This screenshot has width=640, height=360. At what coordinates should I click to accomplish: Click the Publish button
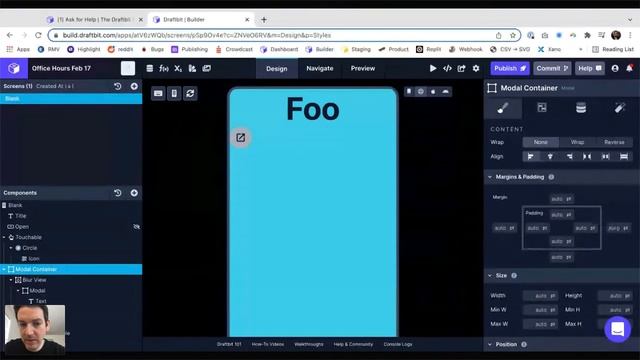pyautogui.click(x=510, y=69)
